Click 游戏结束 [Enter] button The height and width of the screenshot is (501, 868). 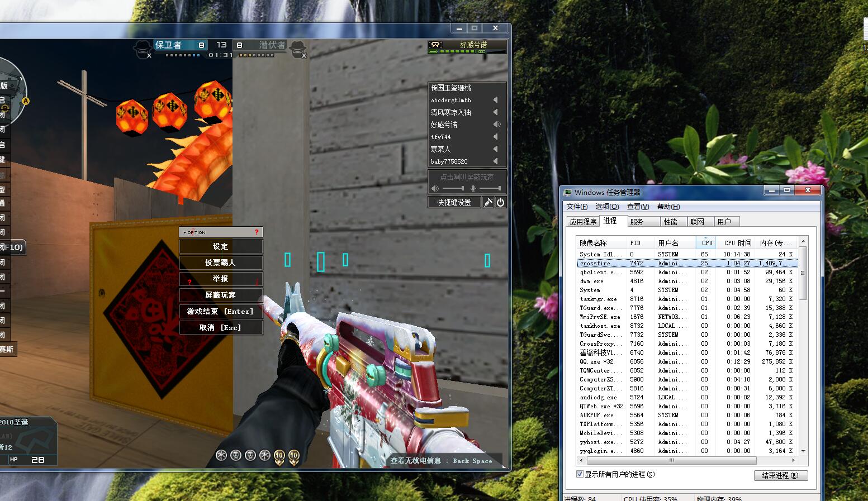click(x=221, y=311)
